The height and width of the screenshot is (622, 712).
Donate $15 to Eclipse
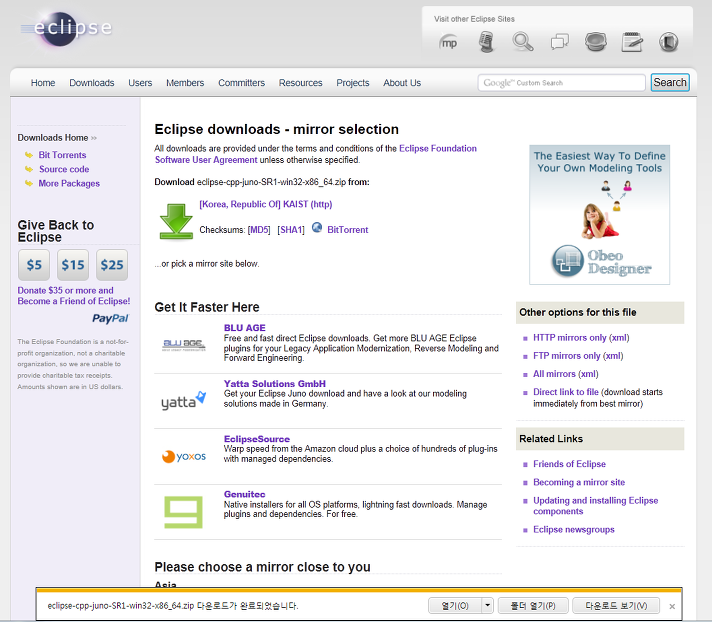(73, 265)
